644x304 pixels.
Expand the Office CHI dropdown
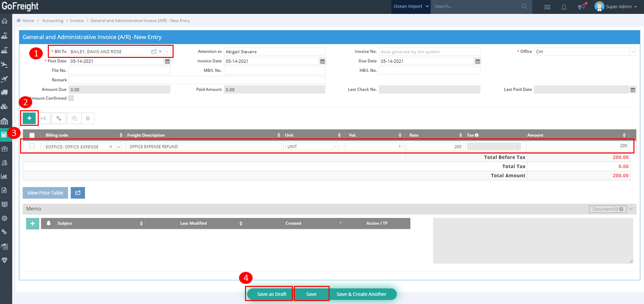tap(632, 52)
